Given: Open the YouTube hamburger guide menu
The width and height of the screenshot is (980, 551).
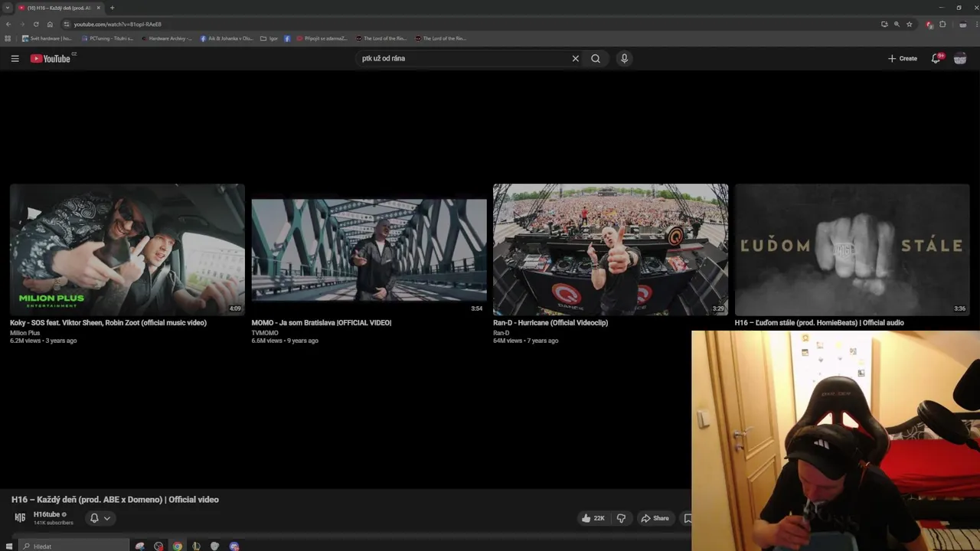Looking at the screenshot, I should (15, 58).
